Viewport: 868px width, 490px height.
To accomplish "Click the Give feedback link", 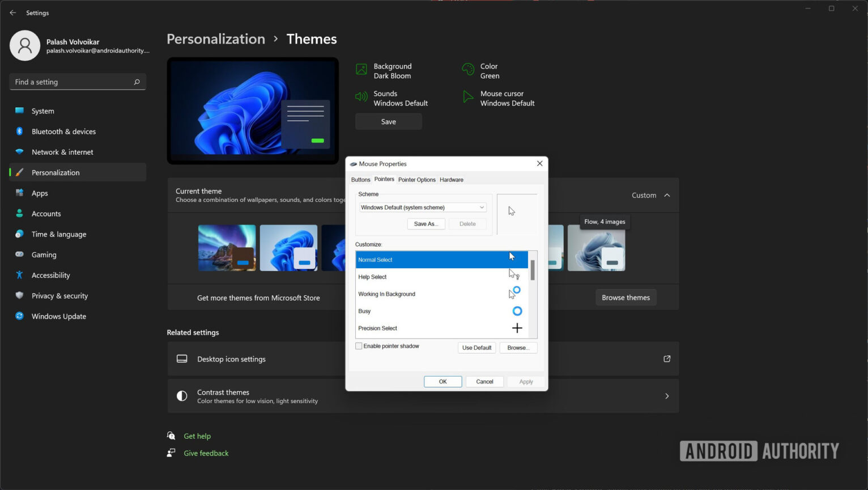I will [206, 453].
